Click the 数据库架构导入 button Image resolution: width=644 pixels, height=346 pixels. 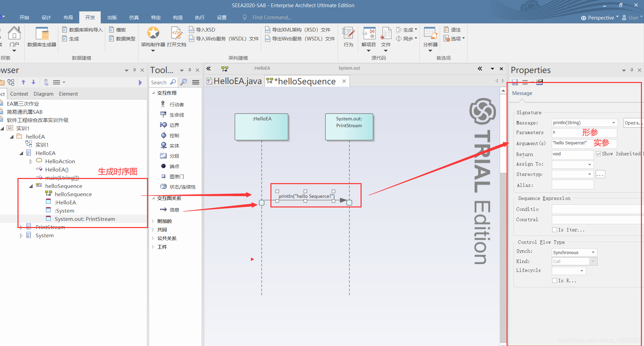point(83,30)
